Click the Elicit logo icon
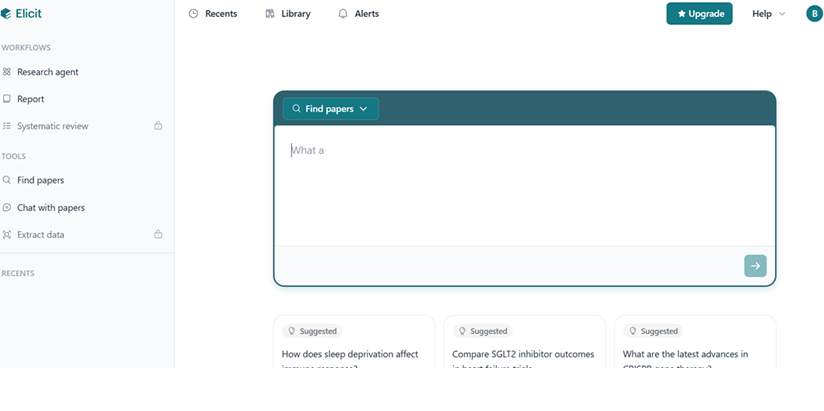The height and width of the screenshot is (411, 824). tap(5, 14)
